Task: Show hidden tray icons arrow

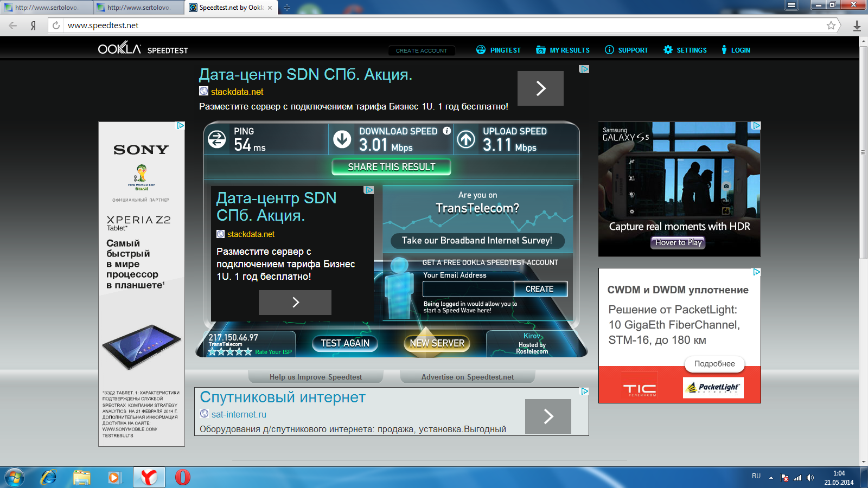Action: click(x=771, y=478)
